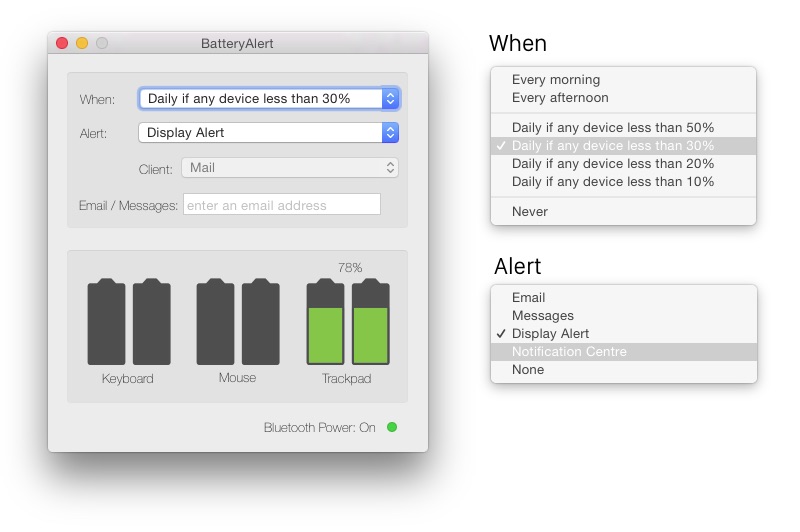Select Notification Centre in the Alert menu
The width and height of the screenshot is (800, 532).
[x=624, y=351]
